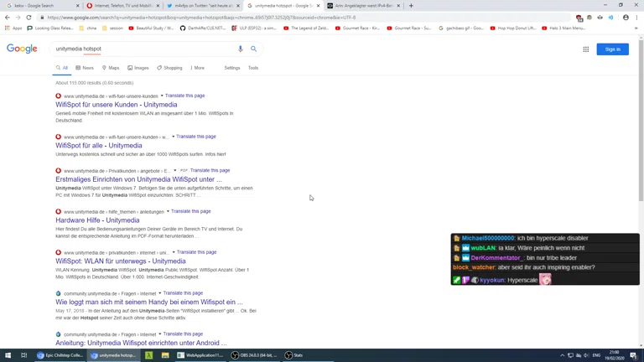The width and height of the screenshot is (644, 362).
Task: Close the m4xfps Twitter tab
Action: 238,6
